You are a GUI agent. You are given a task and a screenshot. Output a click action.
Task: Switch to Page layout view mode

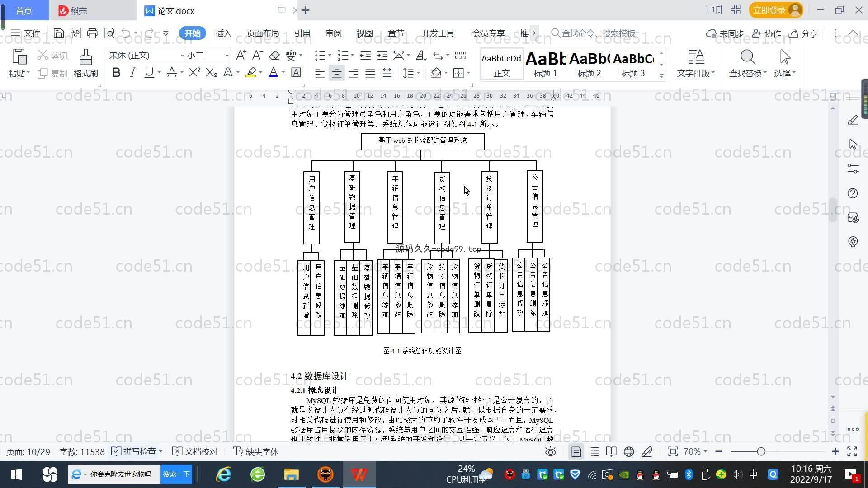(x=576, y=451)
